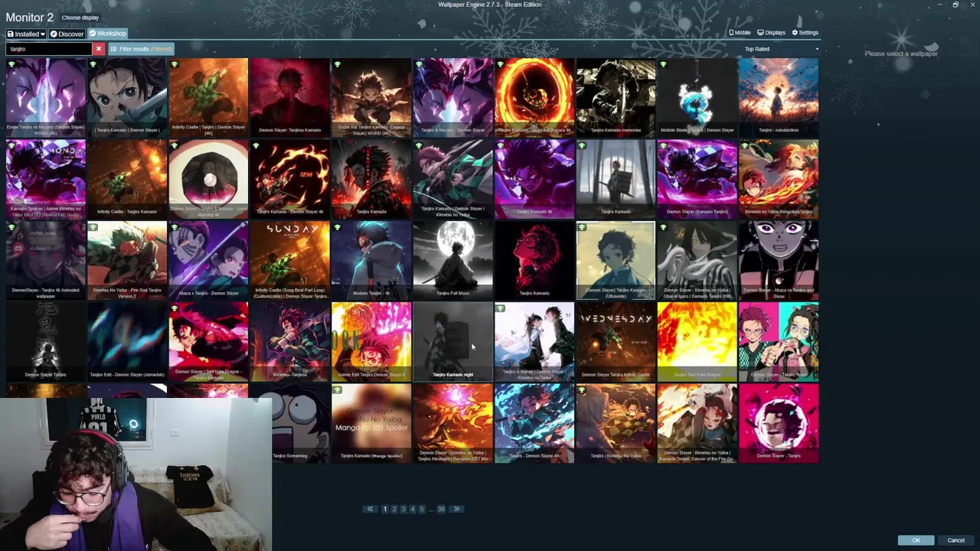Viewport: 980px width, 551px height.
Task: Select Kimetsu--Tanjirou wallpaper
Action: 290,342
